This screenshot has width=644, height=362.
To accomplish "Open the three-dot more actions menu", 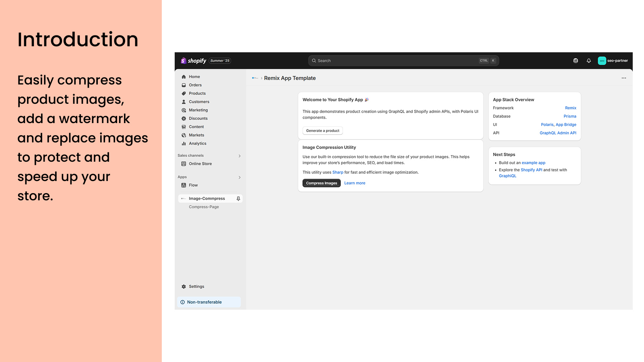I will pyautogui.click(x=624, y=78).
